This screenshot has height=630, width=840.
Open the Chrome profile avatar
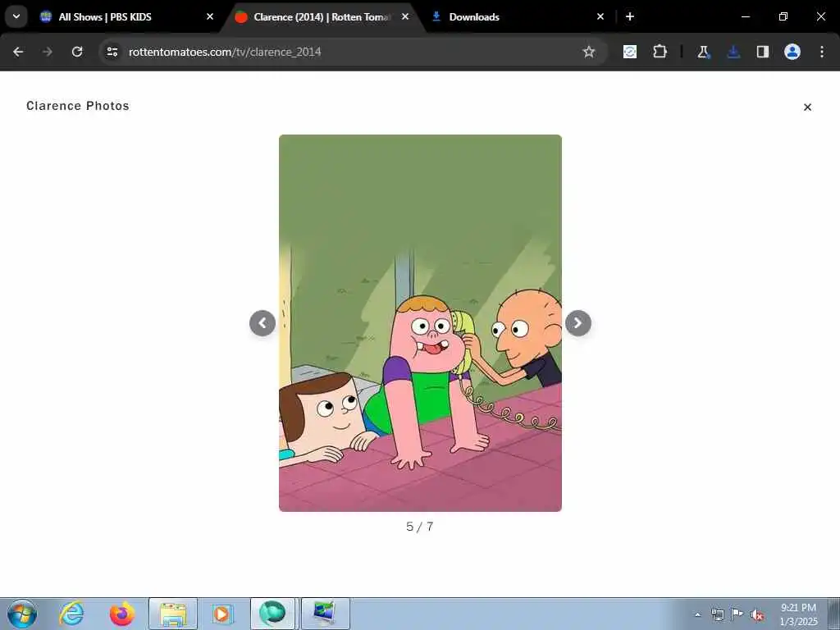click(x=792, y=52)
